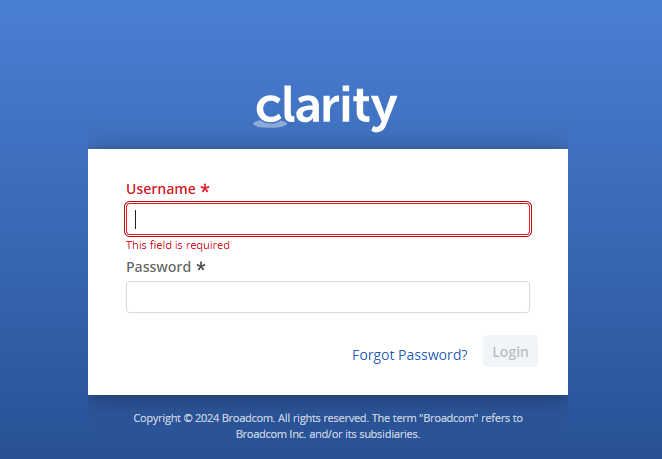This screenshot has height=459, width=662.
Task: Click the red asterisk beside Username
Action: 205,189
